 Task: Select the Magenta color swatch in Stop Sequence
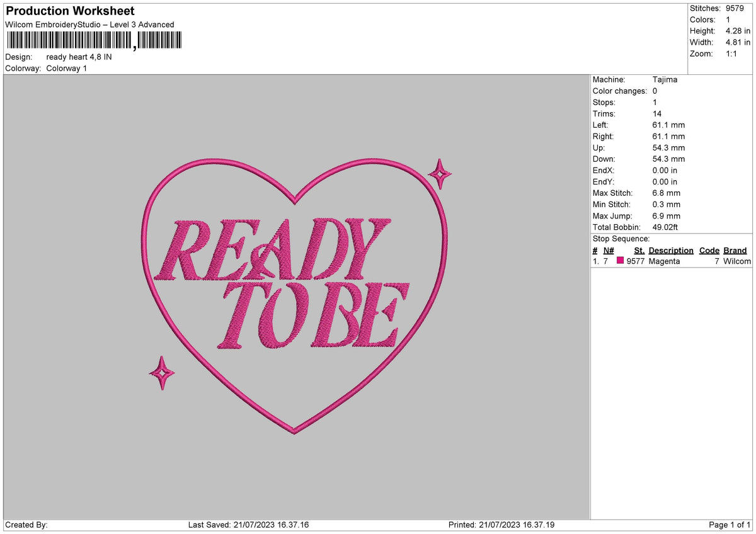coord(620,261)
